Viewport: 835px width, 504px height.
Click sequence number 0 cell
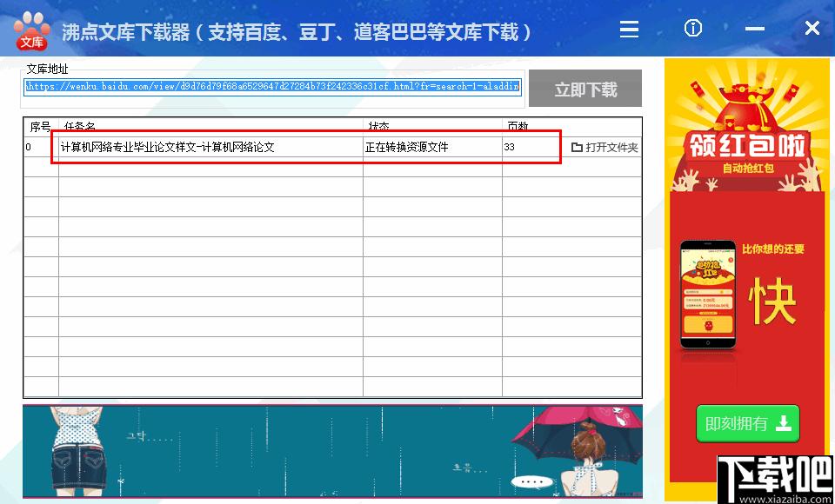[28, 147]
